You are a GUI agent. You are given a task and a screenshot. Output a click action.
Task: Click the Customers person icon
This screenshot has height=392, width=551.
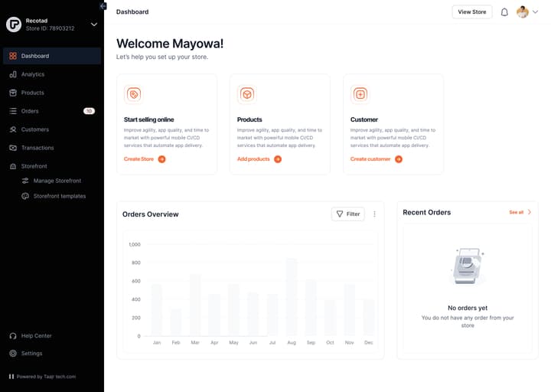13,129
